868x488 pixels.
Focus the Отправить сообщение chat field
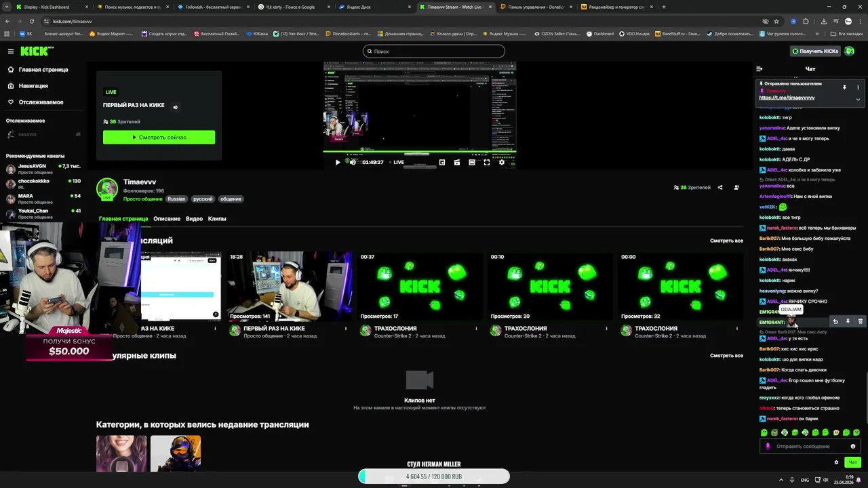pos(810,446)
